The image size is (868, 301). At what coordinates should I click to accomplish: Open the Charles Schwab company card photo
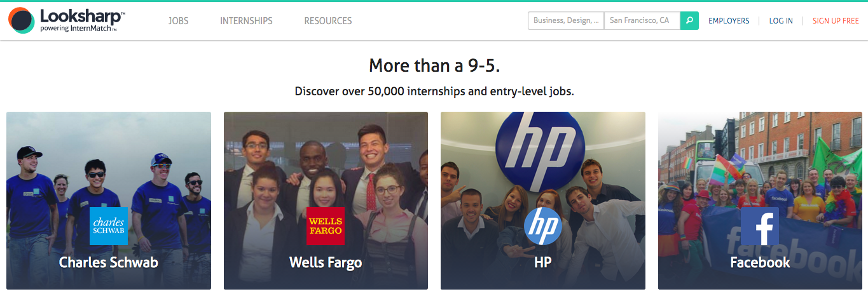(109, 201)
